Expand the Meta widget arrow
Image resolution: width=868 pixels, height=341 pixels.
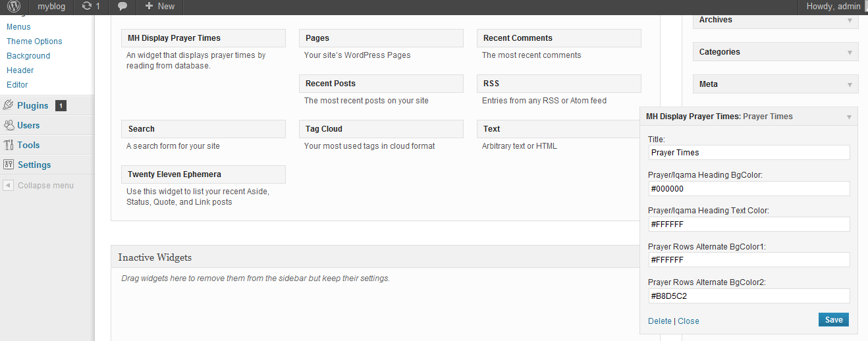click(850, 85)
